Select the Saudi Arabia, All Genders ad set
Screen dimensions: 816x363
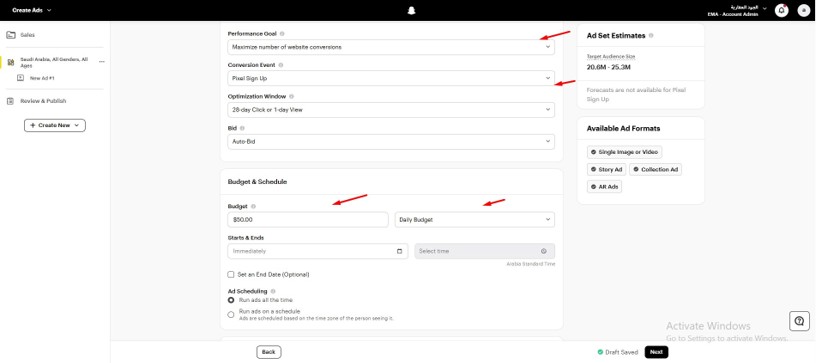click(54, 62)
